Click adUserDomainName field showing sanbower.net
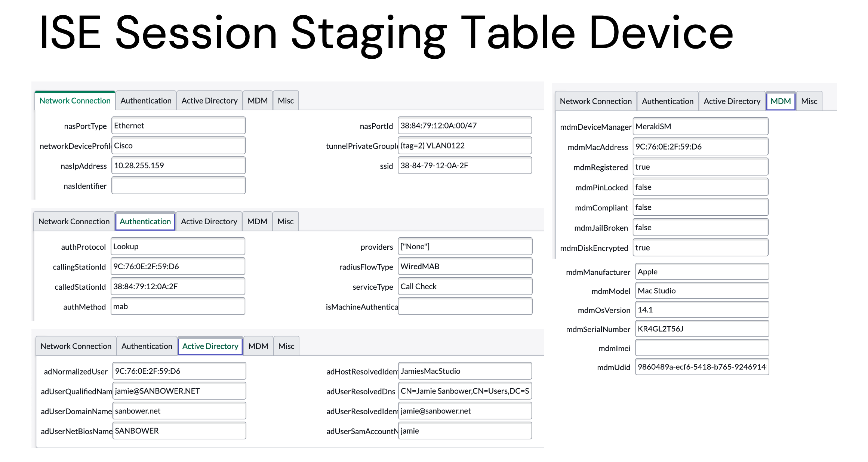Viewport: 868px width, 462px height. (179, 411)
